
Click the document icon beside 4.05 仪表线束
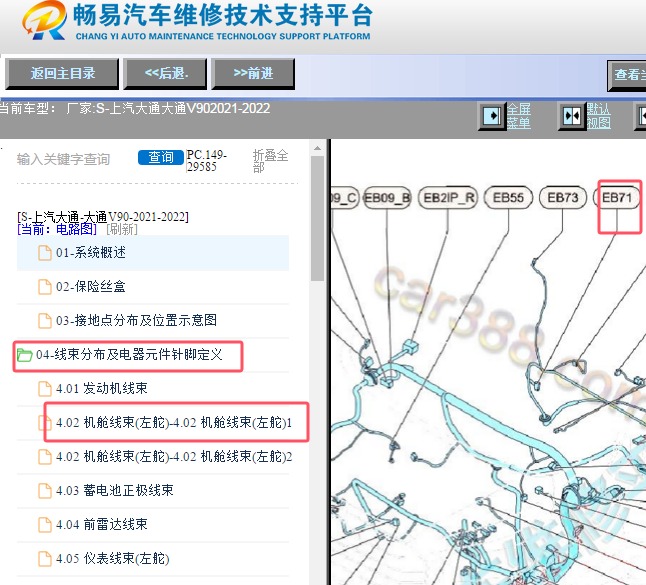44,559
